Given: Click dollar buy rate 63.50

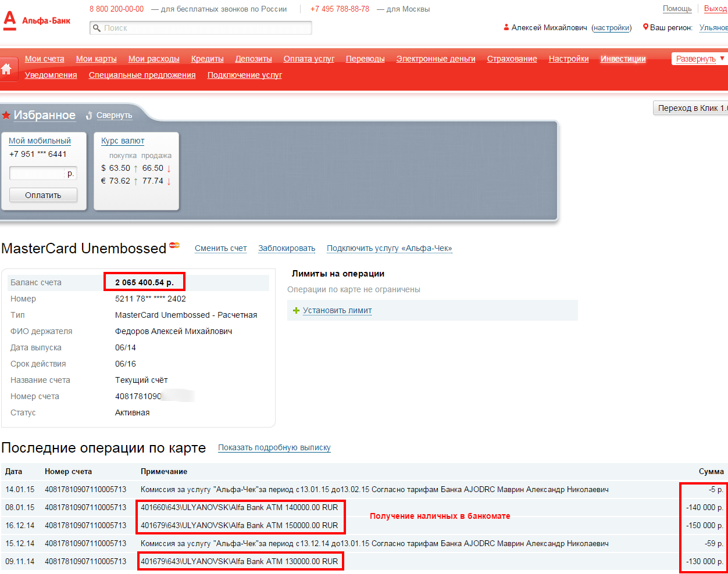Looking at the screenshot, I should click(120, 168).
